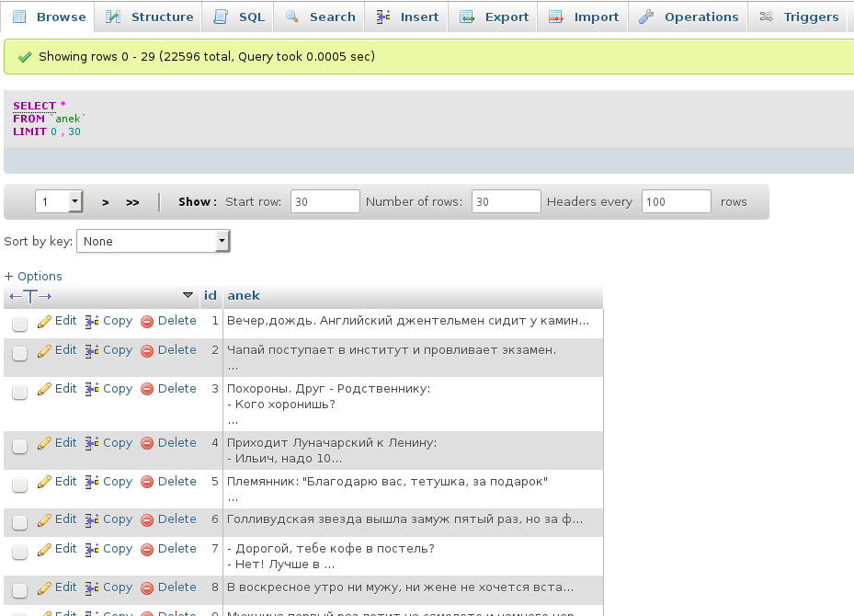Open the page number dropdown
Image resolution: width=854 pixels, height=616 pixels.
coord(59,201)
